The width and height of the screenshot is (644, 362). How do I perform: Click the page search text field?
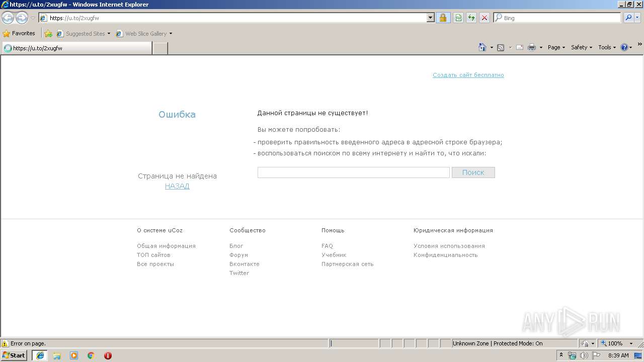click(x=353, y=172)
